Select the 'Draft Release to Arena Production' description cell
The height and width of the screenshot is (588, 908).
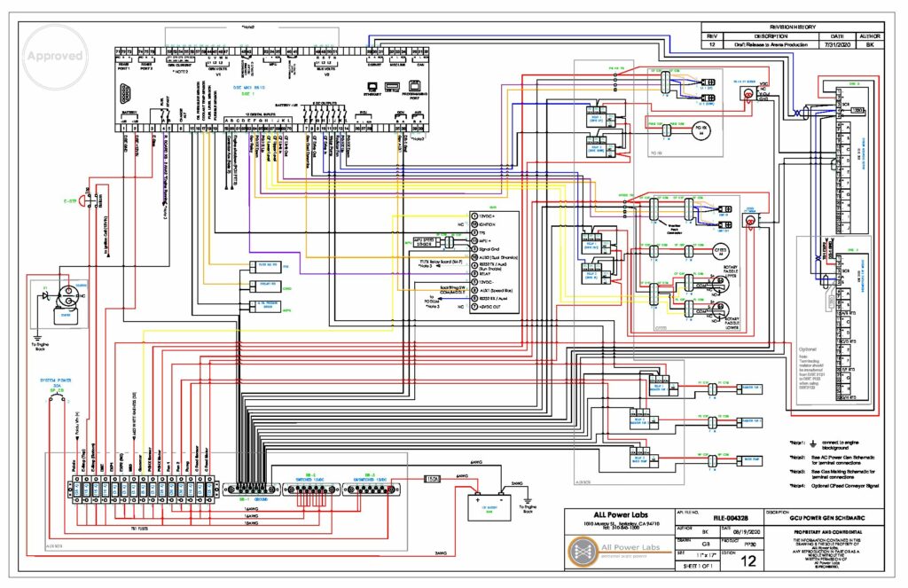click(x=771, y=44)
